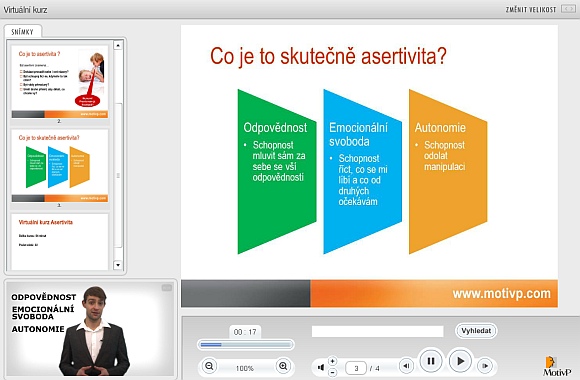Zoom out with the minus magnifier
The width and height of the screenshot is (580, 380).
(209, 366)
